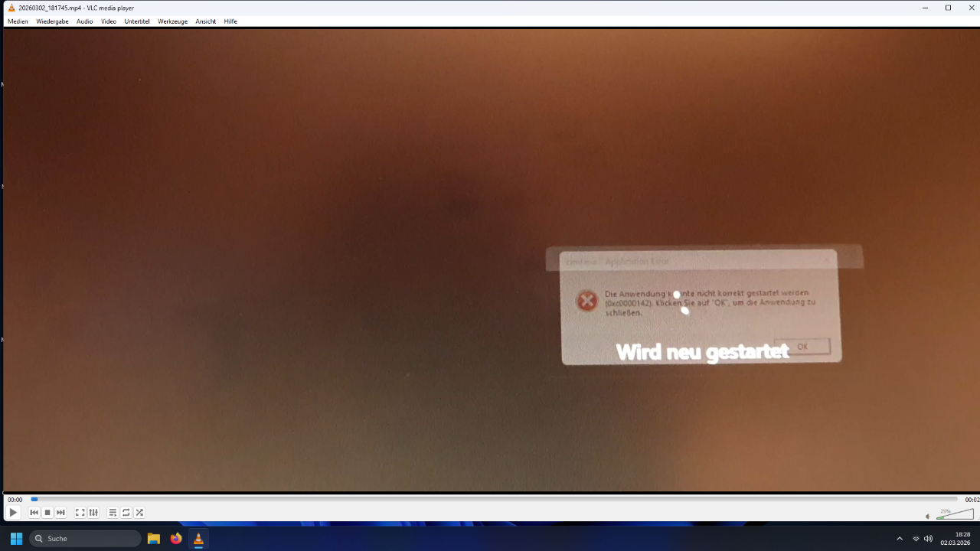Open the extended settings and effects panel
Screen dimensions: 980x551
93,513
